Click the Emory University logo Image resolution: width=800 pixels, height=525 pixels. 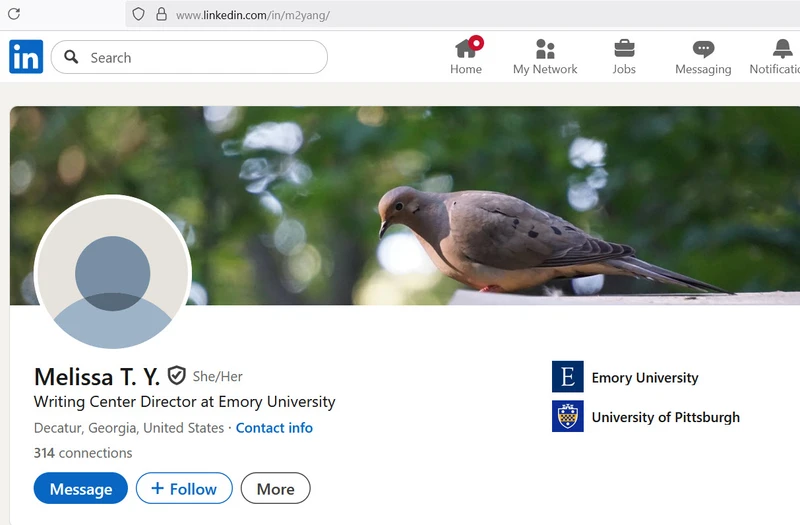567,377
